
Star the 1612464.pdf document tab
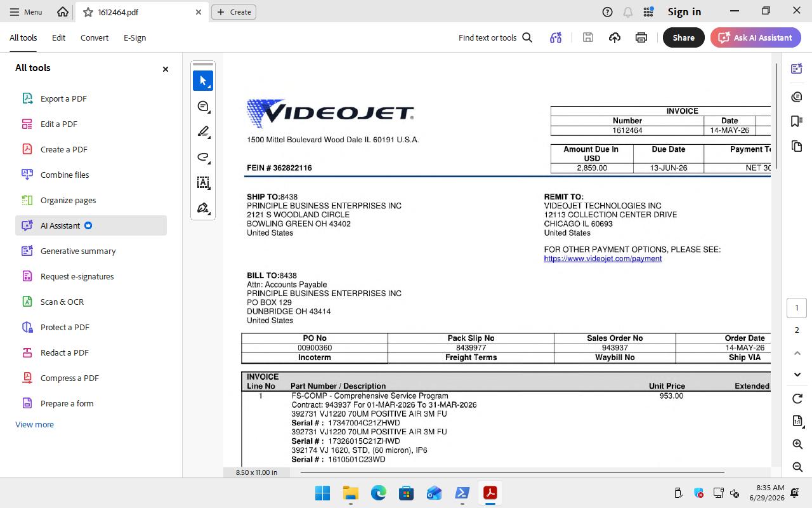point(88,12)
